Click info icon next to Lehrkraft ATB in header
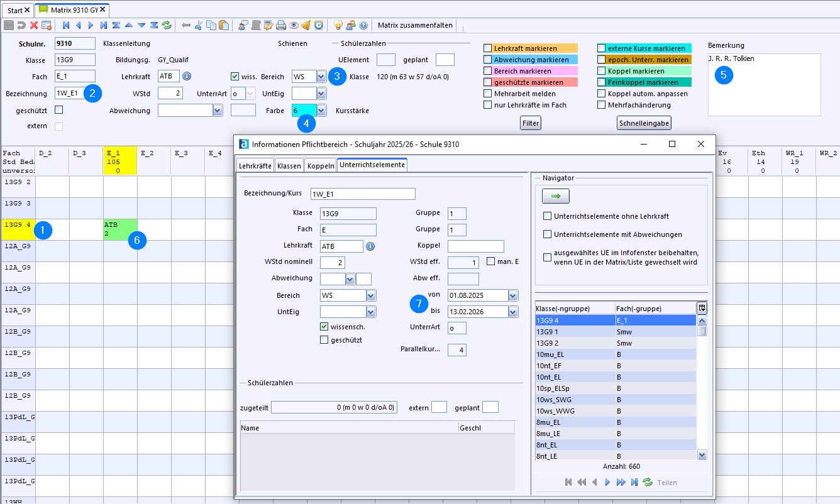 [x=187, y=76]
